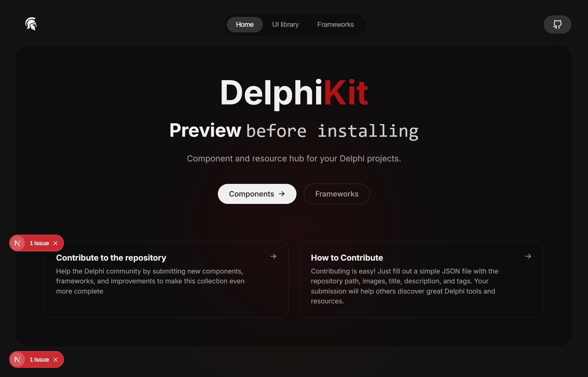Click the How to Contribute description paragraph
588x377 pixels.
tap(404, 286)
